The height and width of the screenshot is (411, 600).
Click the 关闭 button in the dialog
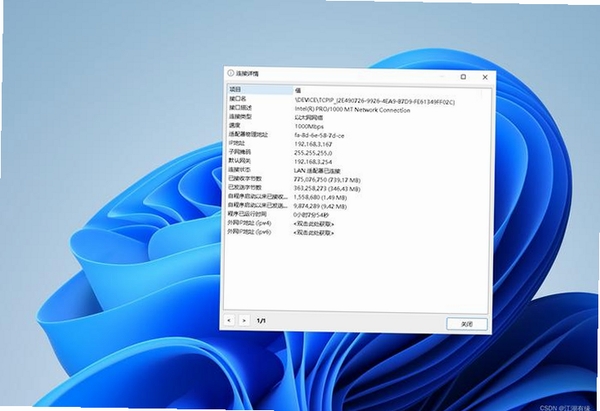tap(467, 324)
